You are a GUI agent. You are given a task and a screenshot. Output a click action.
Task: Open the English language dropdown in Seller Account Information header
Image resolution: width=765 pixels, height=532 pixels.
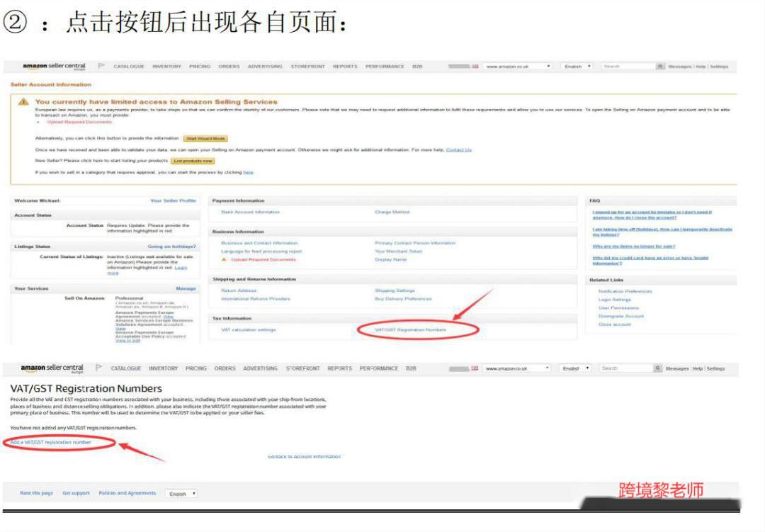click(577, 67)
